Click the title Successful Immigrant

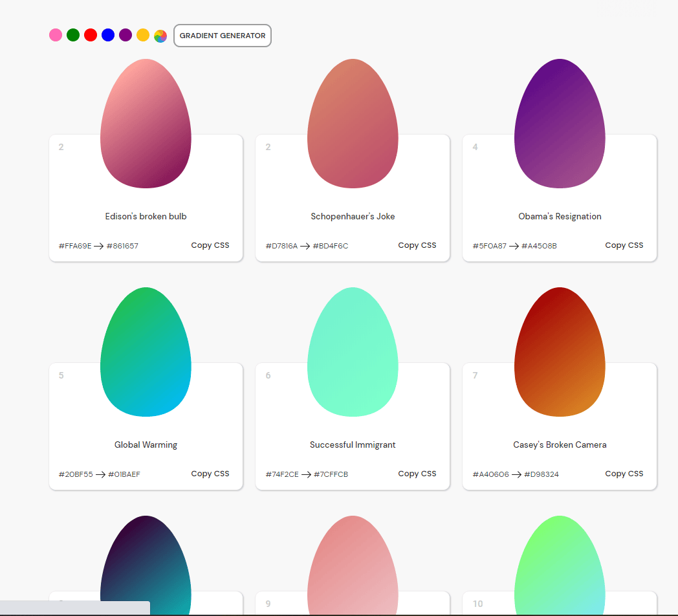tap(353, 445)
